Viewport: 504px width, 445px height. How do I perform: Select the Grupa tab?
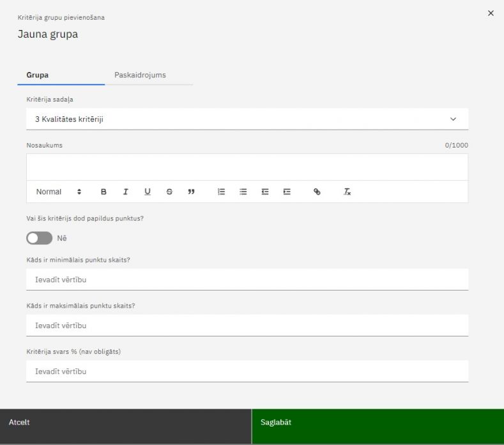pyautogui.click(x=38, y=75)
